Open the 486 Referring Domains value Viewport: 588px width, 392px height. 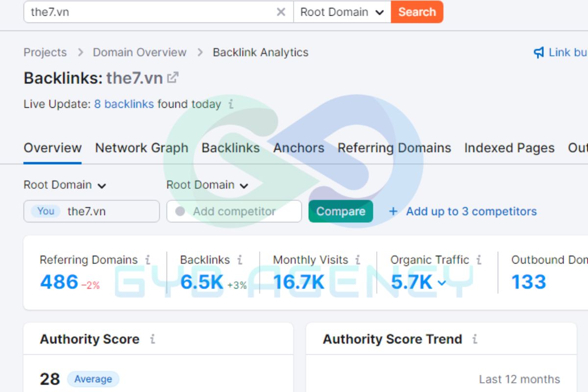[59, 282]
